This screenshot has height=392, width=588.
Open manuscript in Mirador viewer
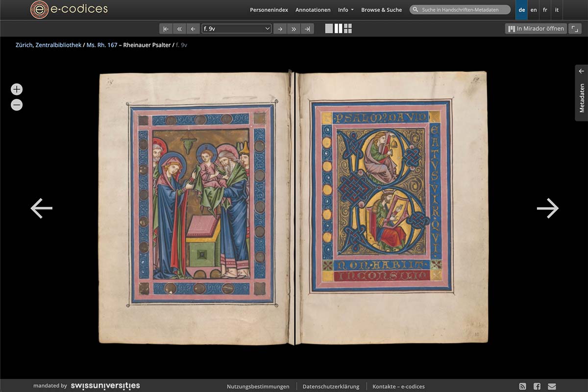click(x=536, y=28)
